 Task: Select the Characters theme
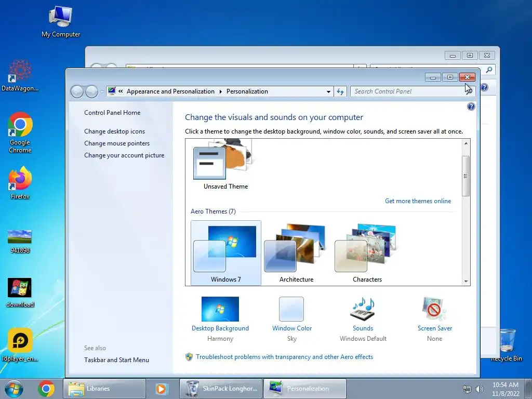click(x=367, y=253)
